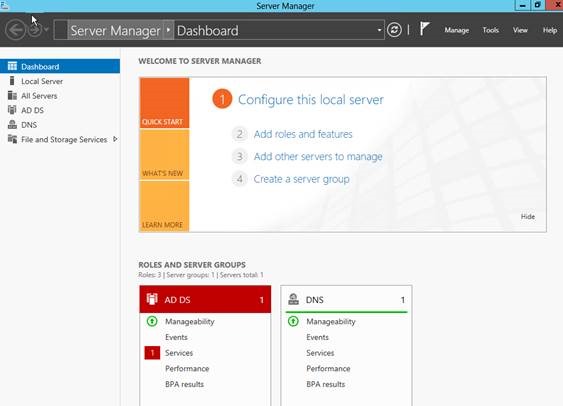Click the Dashboard breadcrumb text
Viewport: 563px width, 406px height.
click(208, 31)
